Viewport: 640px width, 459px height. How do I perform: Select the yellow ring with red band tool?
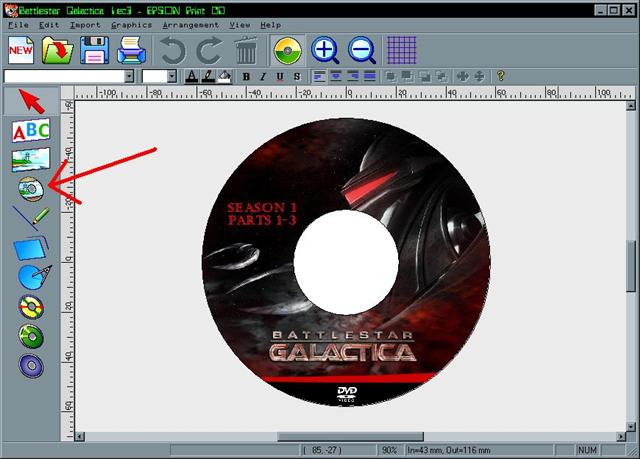pyautogui.click(x=31, y=307)
